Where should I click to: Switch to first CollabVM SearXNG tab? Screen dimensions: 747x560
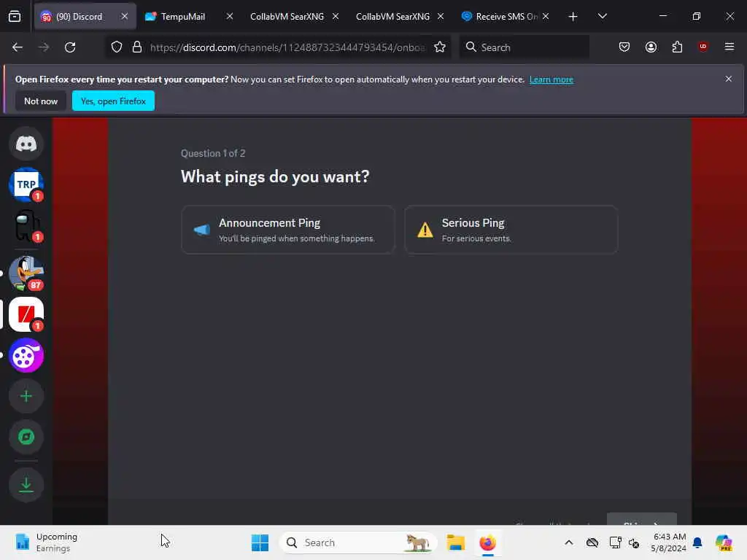(287, 17)
